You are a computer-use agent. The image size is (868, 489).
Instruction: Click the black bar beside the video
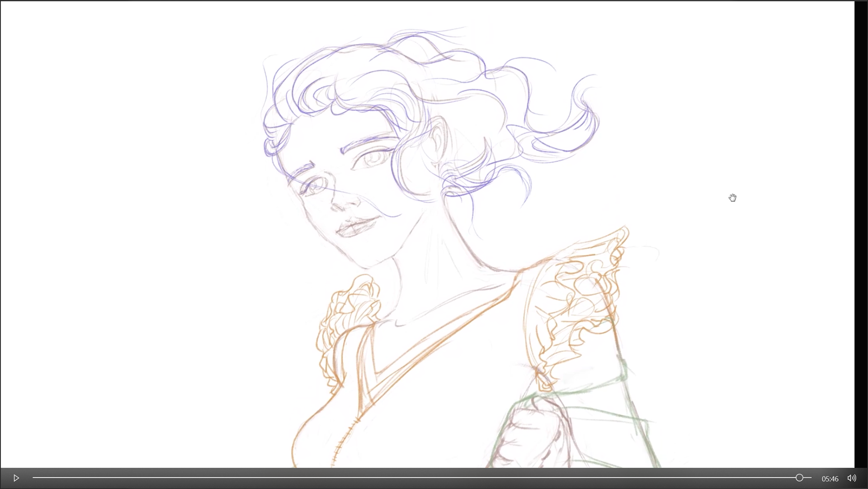[861, 226]
